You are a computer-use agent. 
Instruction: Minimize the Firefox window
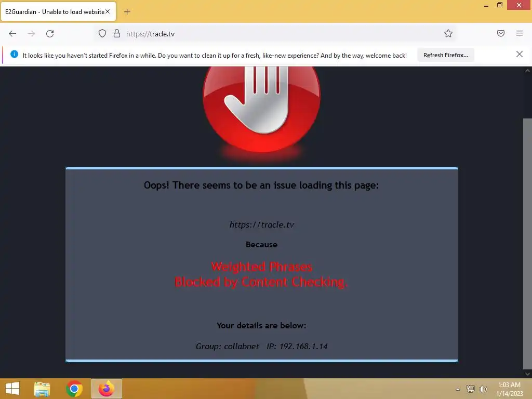486,5
